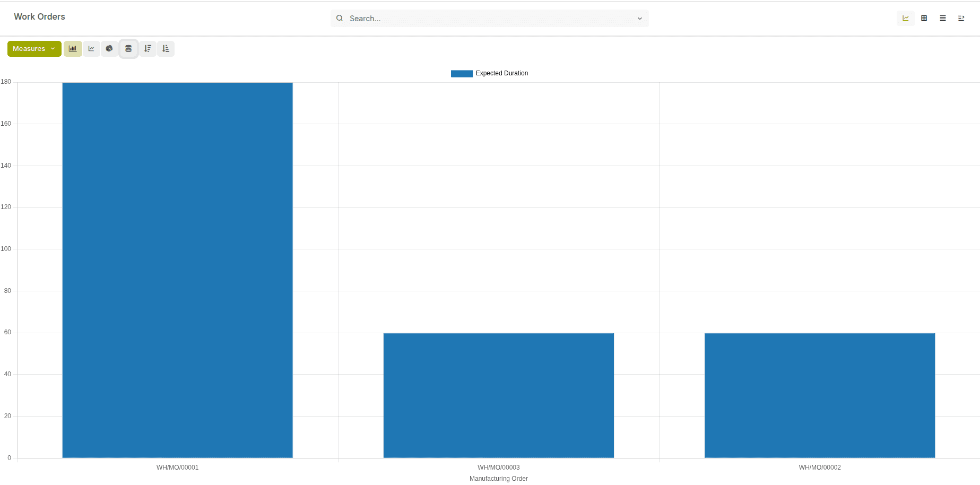Open the Measures dropdown

click(34, 48)
